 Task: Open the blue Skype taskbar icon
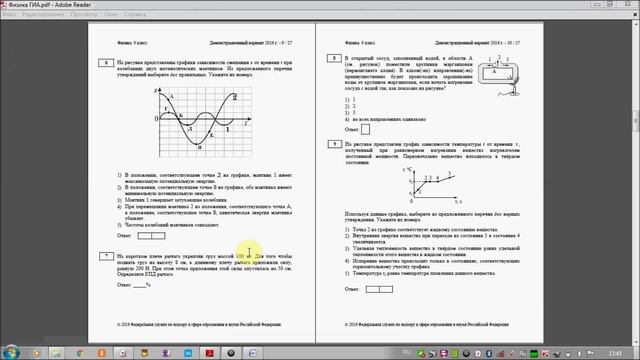coord(188,353)
